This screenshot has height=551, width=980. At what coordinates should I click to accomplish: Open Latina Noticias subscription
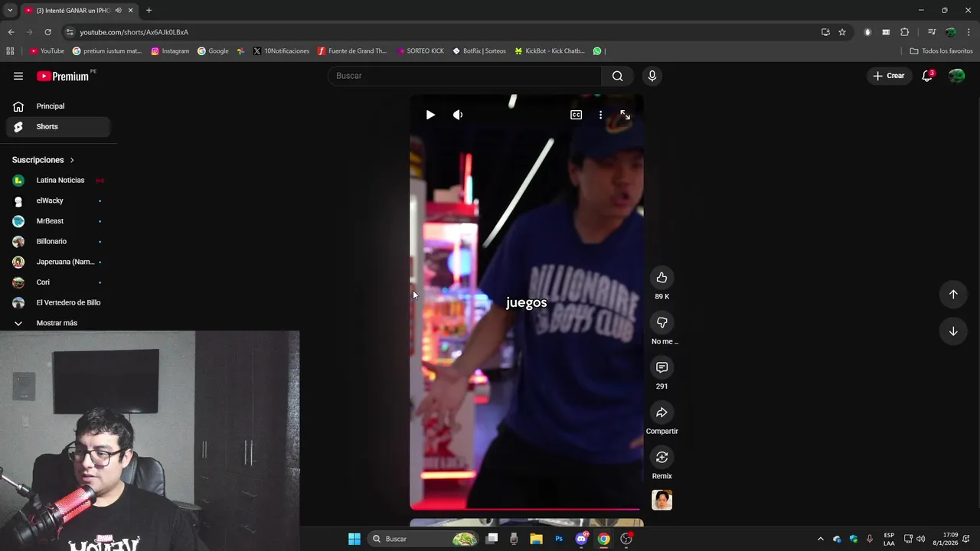tap(58, 181)
